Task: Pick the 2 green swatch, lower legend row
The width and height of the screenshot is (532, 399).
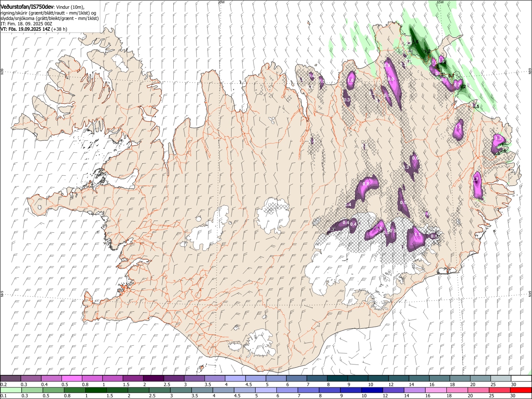Action: 138,390
